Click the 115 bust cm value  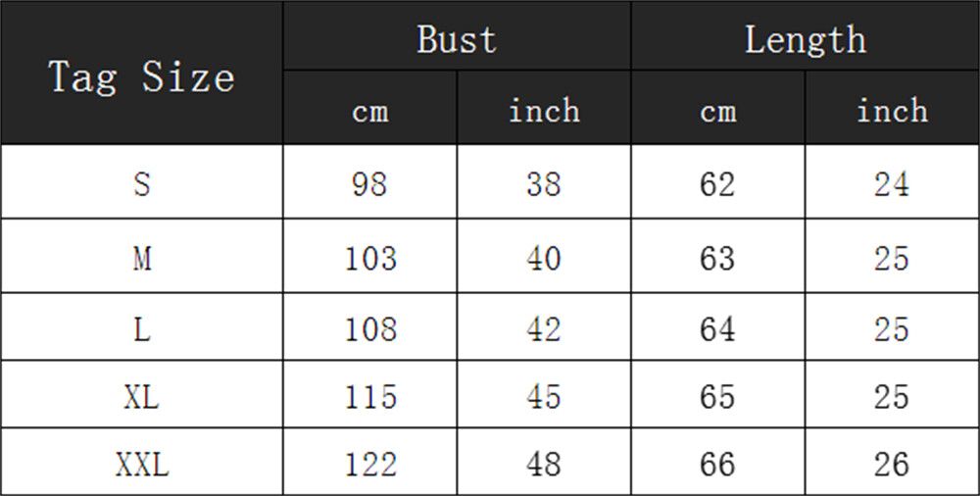pos(370,395)
